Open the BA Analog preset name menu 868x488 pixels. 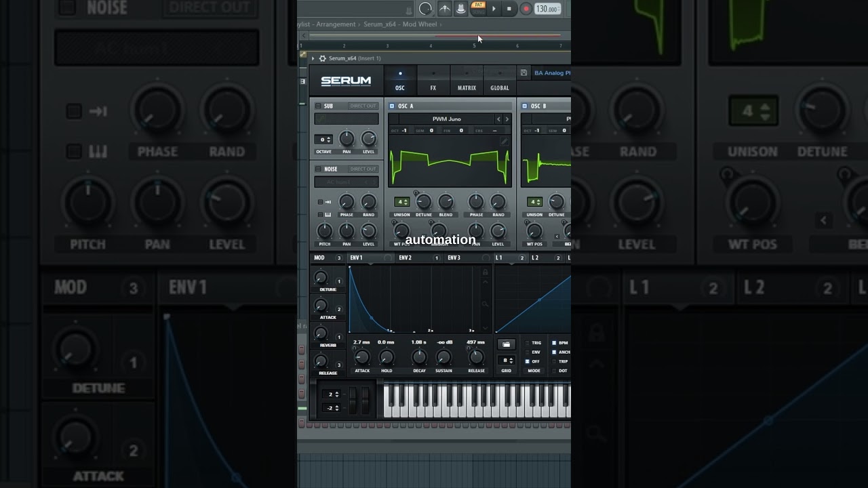tap(552, 73)
